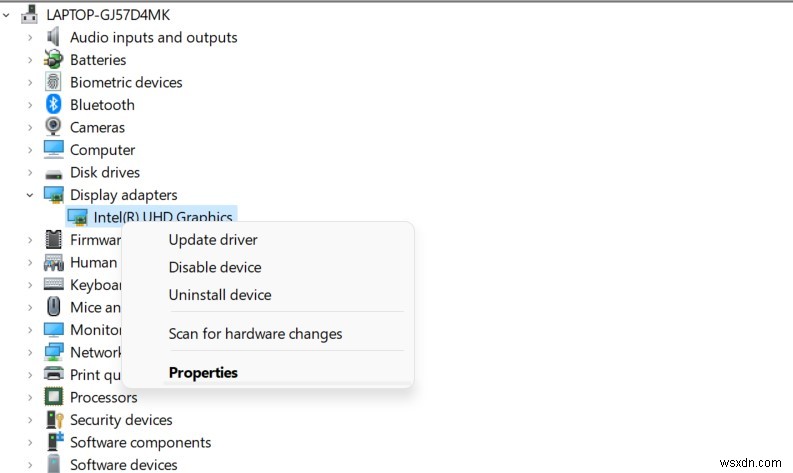The height and width of the screenshot is (473, 793).
Task: Click the Processors chip icon
Action: pos(54,398)
